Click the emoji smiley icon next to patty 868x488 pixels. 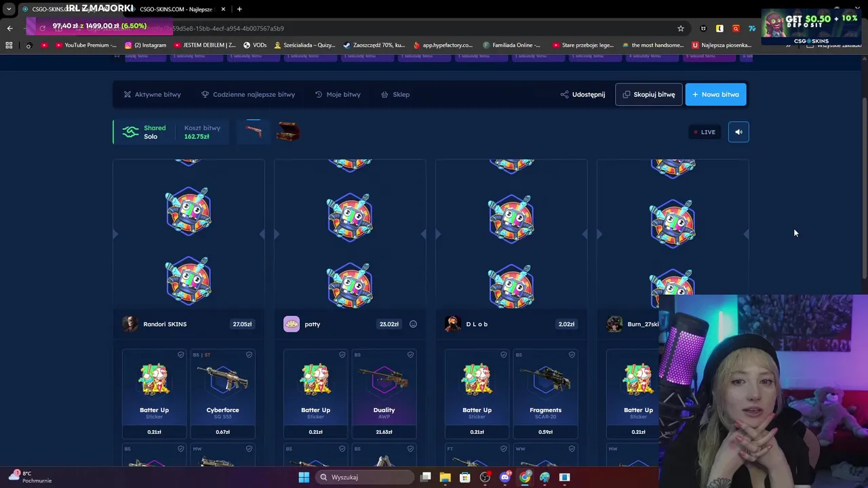[413, 324]
